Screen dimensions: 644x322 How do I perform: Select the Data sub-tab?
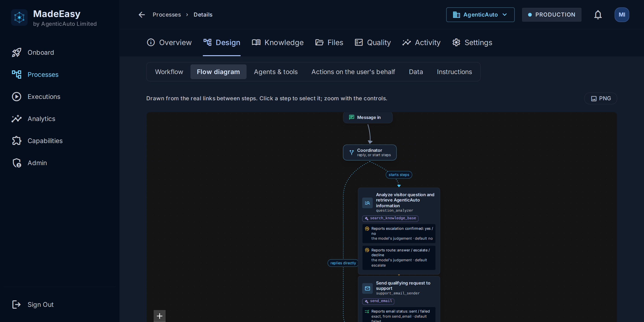(x=416, y=72)
